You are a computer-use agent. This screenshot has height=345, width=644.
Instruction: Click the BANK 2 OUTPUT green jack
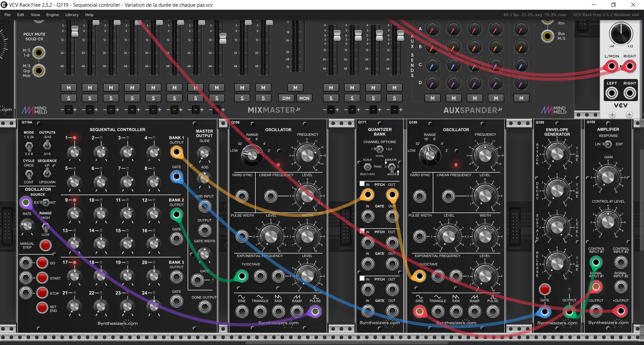176,215
